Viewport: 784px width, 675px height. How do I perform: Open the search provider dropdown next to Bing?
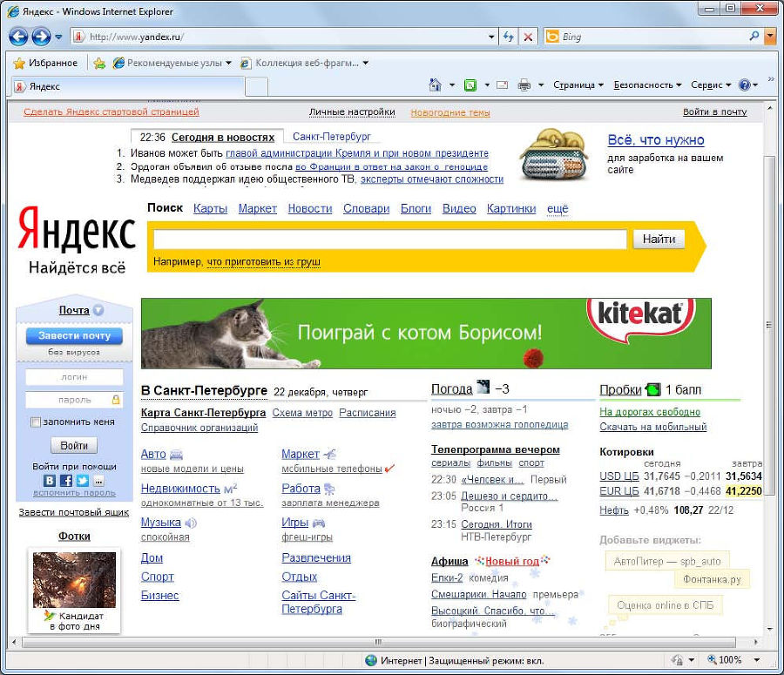(x=768, y=37)
